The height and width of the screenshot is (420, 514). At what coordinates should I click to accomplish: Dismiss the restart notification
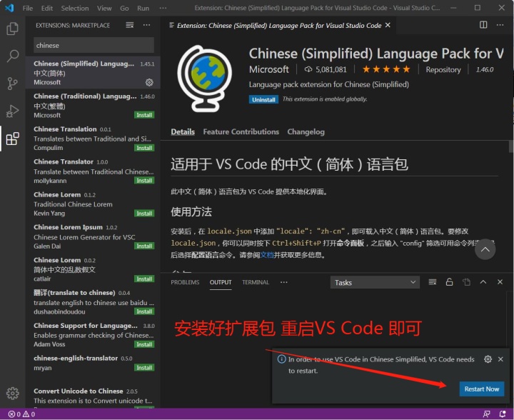coord(500,359)
